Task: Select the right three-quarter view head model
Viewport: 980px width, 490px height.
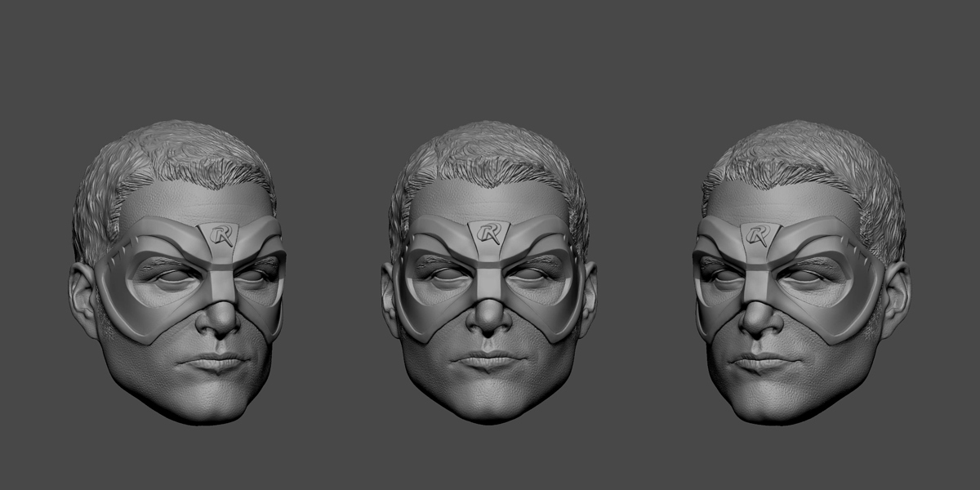Action: coord(804,272)
